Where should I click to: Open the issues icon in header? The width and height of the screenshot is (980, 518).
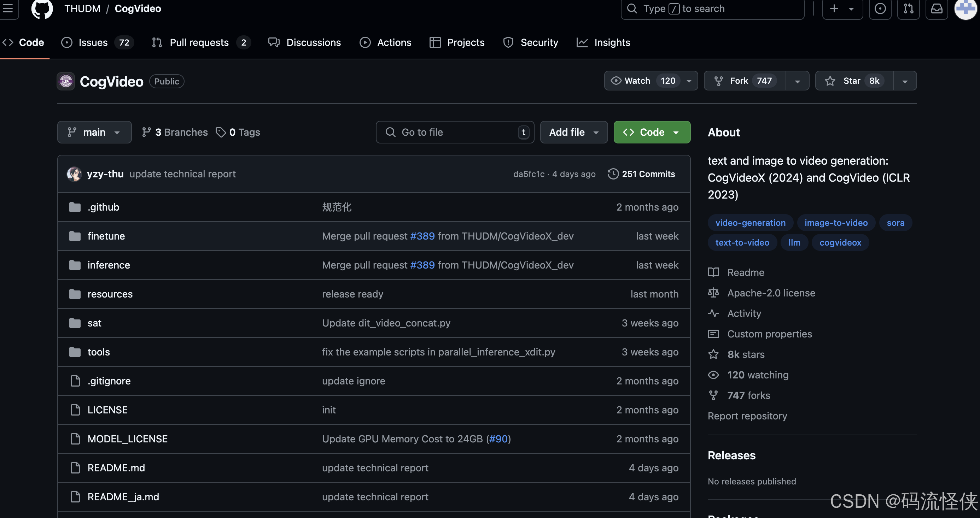[x=880, y=8]
